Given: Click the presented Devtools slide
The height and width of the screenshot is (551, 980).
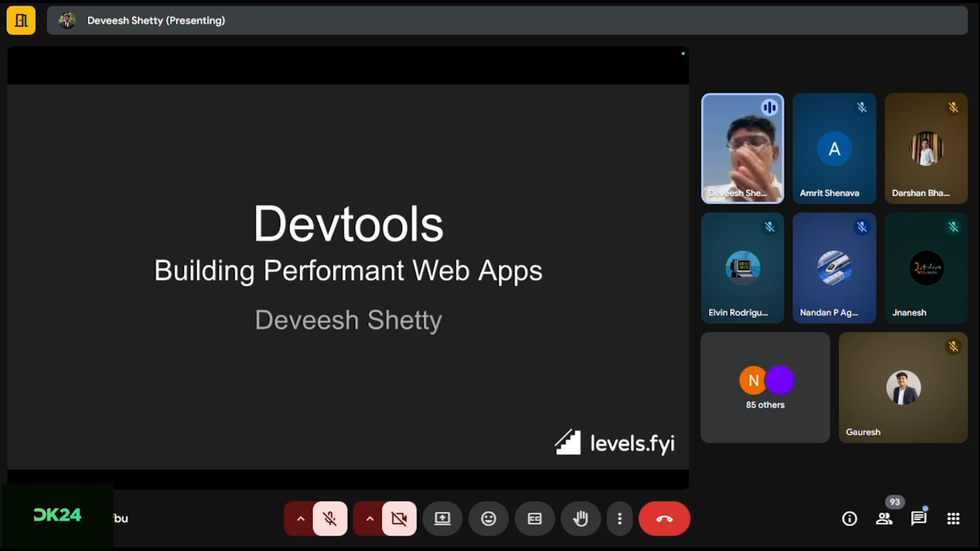Looking at the screenshot, I should pos(348,268).
